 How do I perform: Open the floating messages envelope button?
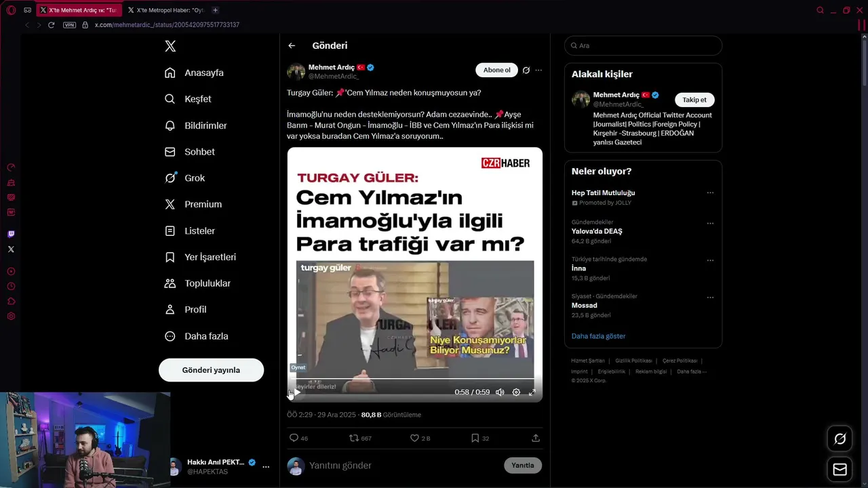(x=840, y=470)
